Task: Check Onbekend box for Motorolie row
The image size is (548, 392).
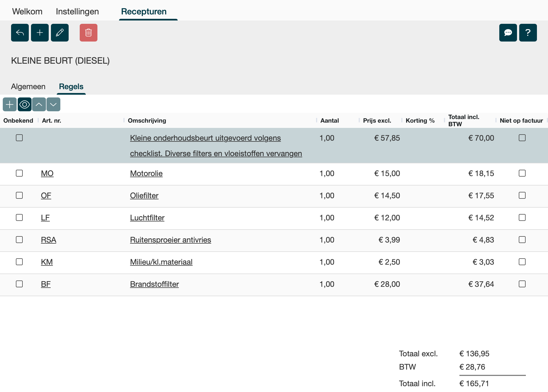Action: tap(19, 173)
